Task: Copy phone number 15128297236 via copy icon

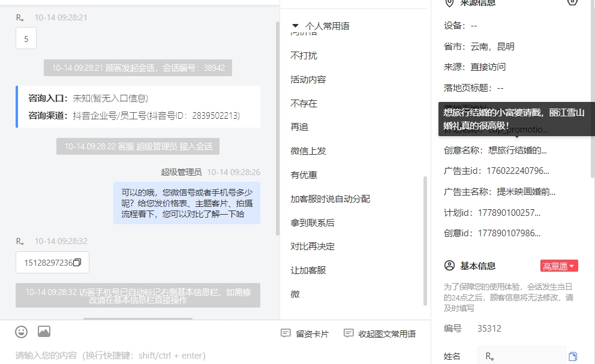Action: pos(77,263)
